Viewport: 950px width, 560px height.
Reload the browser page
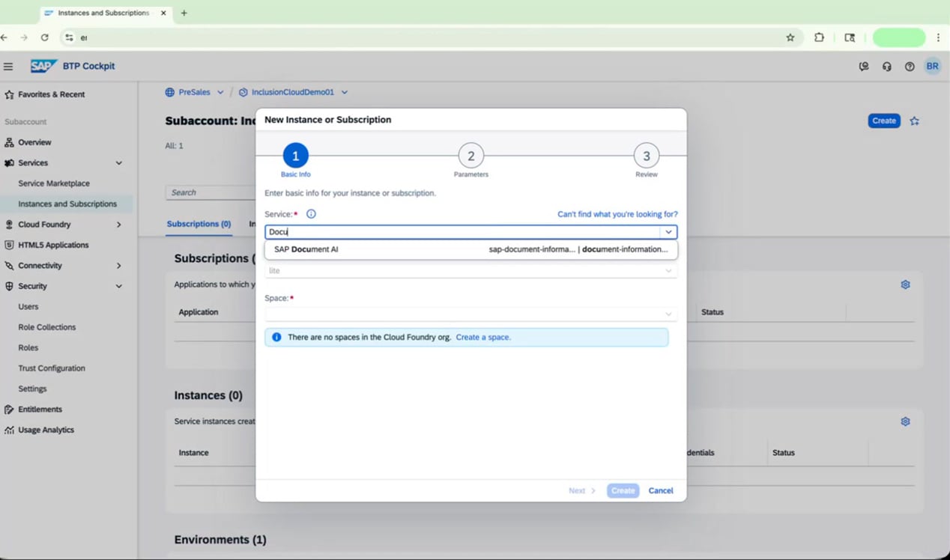45,37
